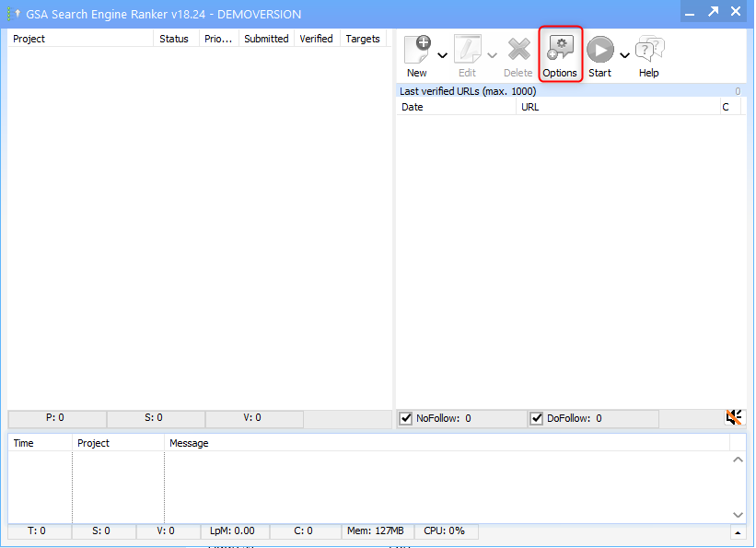Close the GSA Search Engine Ranker window
Screen dimensions: 756x548
(736, 12)
